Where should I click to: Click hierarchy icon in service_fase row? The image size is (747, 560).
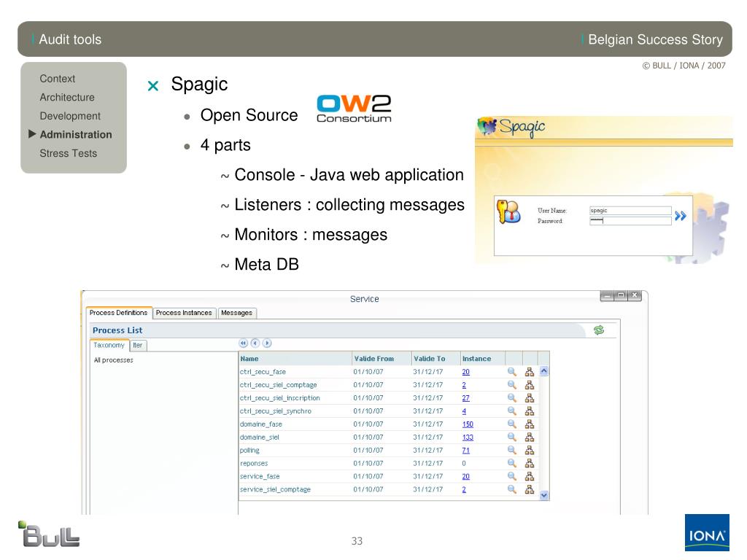(530, 476)
